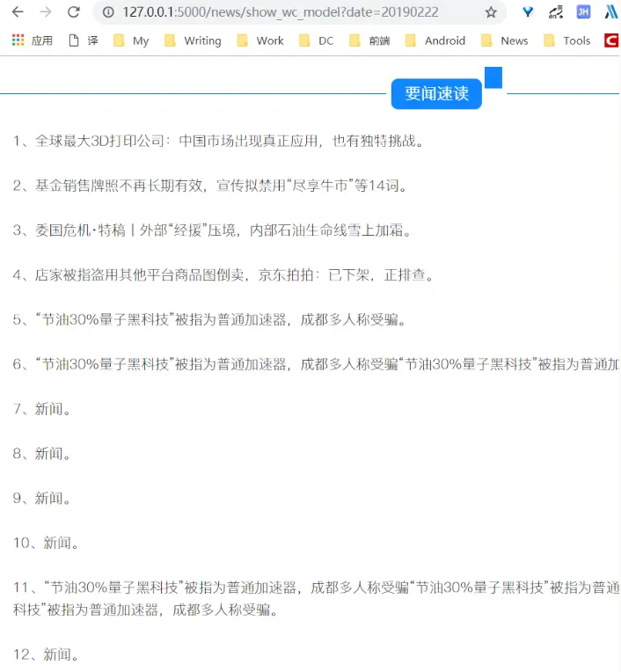Image resolution: width=621 pixels, height=672 pixels.
Task: Bookmark this page with the star icon
Action: [491, 12]
